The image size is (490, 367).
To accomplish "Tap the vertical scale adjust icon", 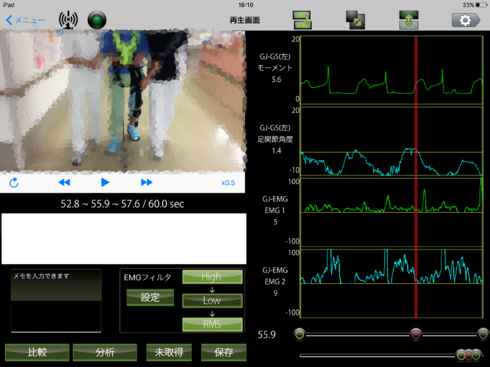I will (409, 20).
